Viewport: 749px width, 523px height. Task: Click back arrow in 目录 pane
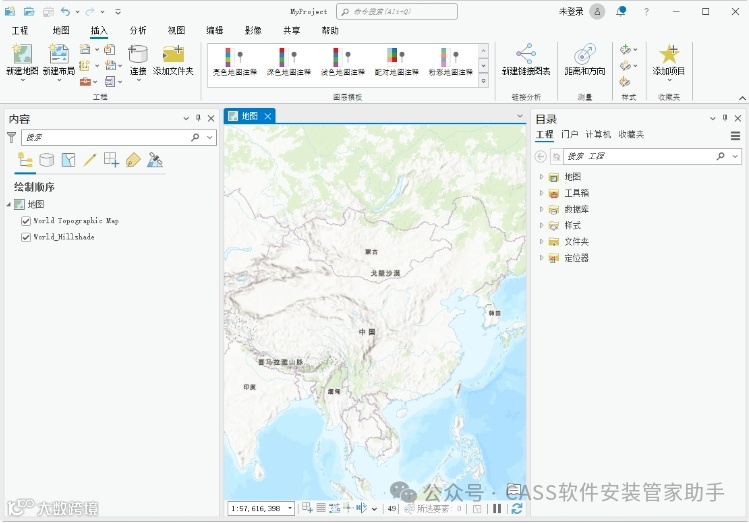[x=541, y=156]
